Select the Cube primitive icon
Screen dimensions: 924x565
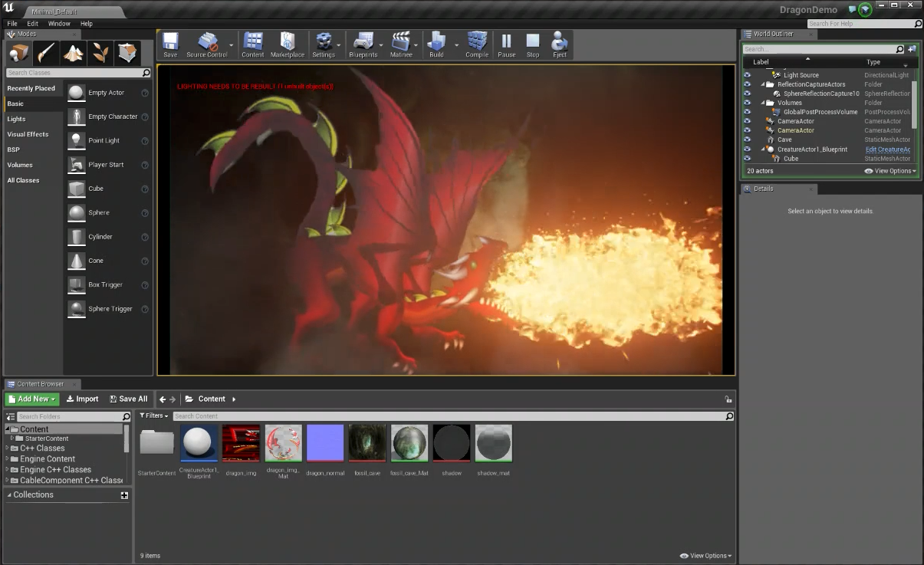pos(77,189)
